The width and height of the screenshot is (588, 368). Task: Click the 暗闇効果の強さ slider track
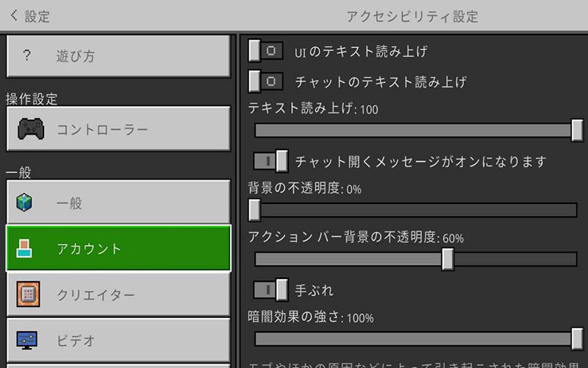coord(412,339)
